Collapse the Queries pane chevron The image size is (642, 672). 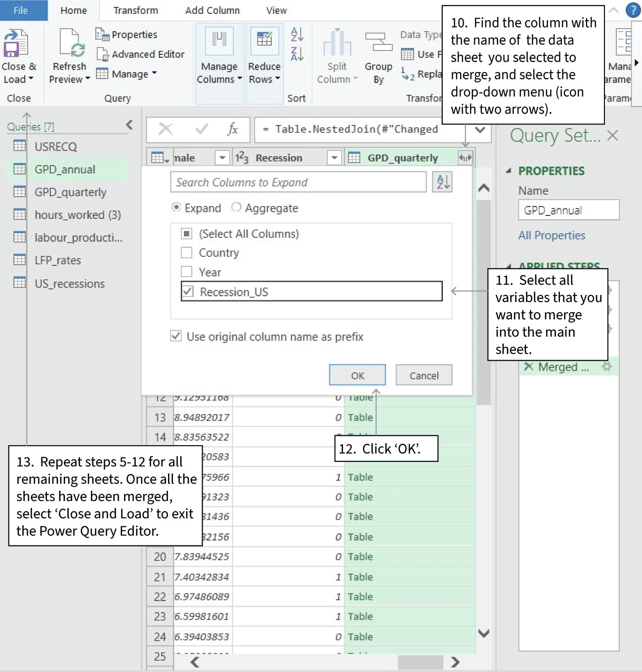128,125
